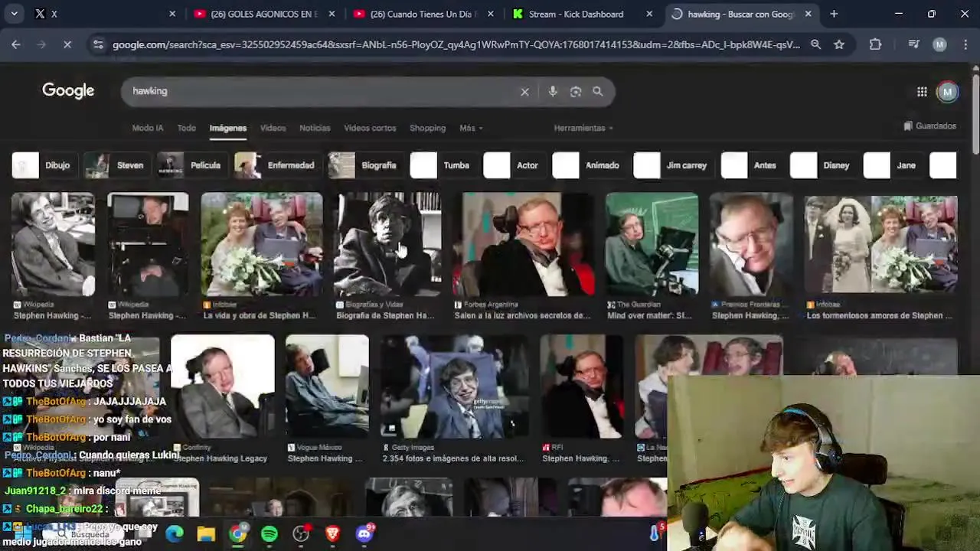Select the Shopping search tab
The height and width of the screenshot is (551, 980).
tap(427, 128)
